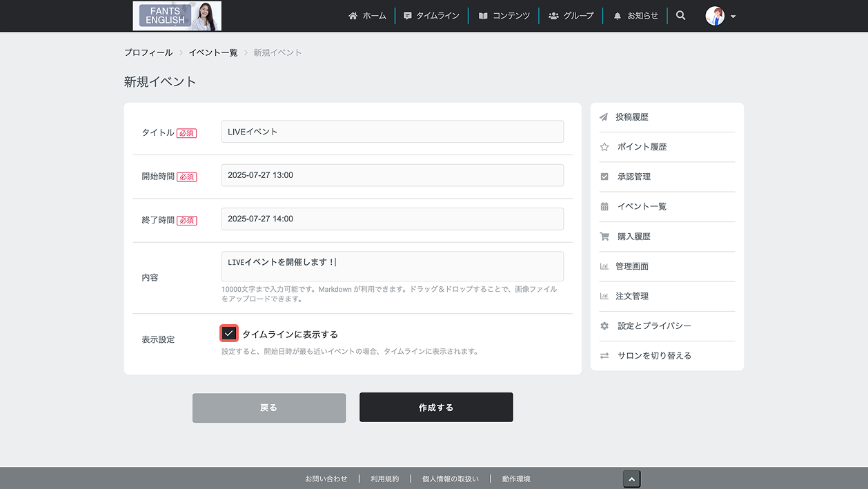Click the プロフィール breadcrumb link
868x489 pixels.
[148, 52]
